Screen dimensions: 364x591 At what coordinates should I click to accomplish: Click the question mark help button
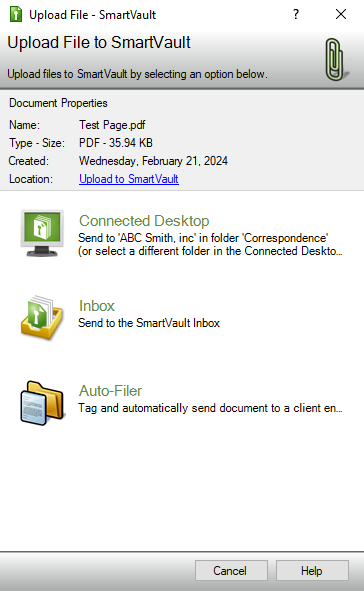click(296, 14)
